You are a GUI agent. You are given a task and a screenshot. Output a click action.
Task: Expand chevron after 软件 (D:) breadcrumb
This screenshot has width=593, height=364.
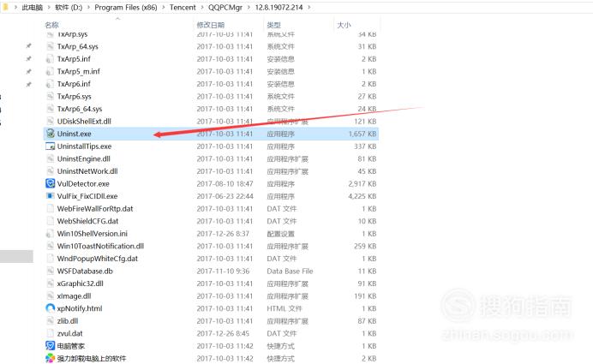88,8
